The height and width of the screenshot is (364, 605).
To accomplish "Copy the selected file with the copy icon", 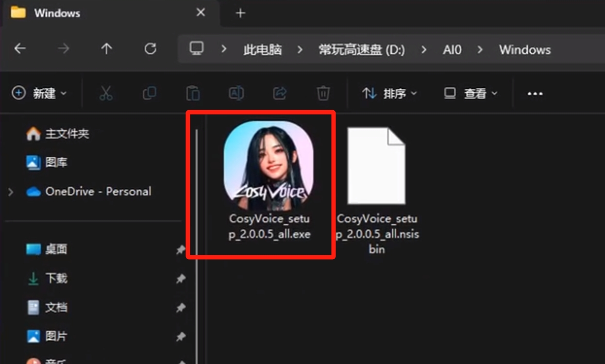I will 150,93.
